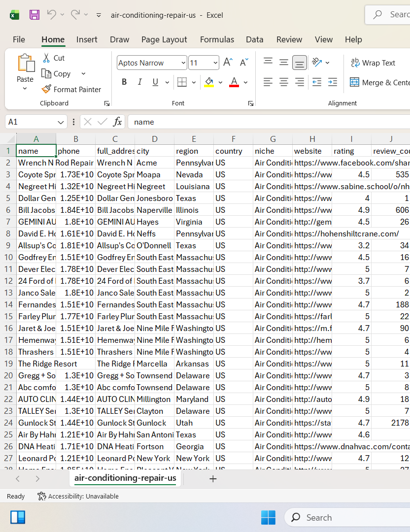
Task: Select the air-conditioning-repair-us sheet tab
Action: [125, 478]
